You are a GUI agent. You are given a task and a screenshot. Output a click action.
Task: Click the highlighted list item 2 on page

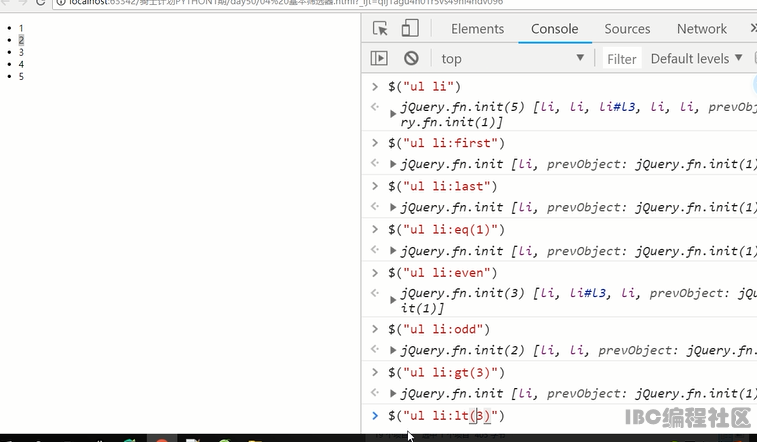[x=21, y=40]
